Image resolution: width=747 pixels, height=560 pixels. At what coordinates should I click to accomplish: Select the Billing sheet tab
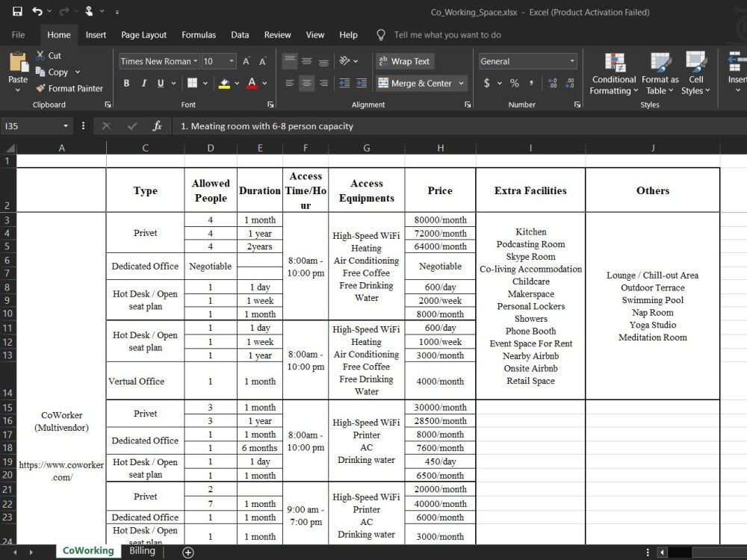[141, 550]
